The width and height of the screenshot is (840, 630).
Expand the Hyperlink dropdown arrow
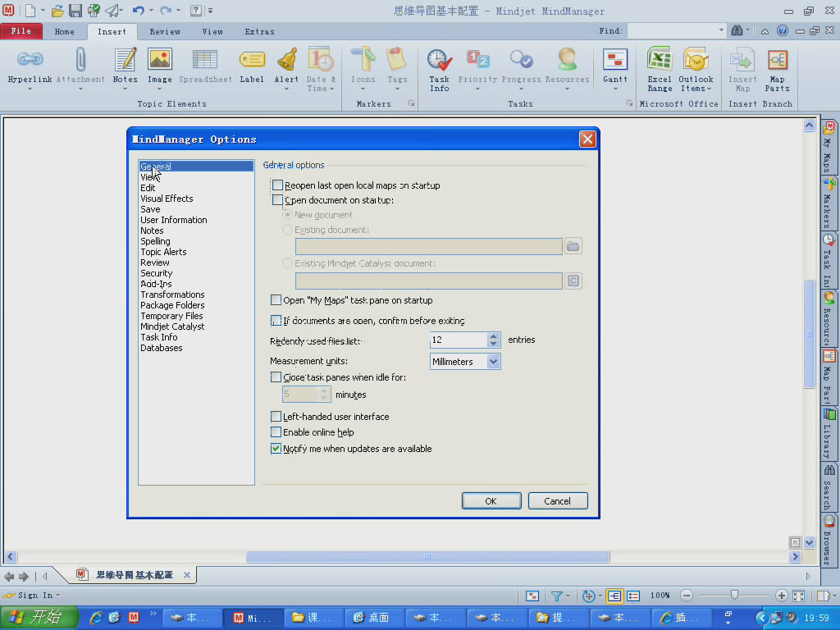pos(30,89)
